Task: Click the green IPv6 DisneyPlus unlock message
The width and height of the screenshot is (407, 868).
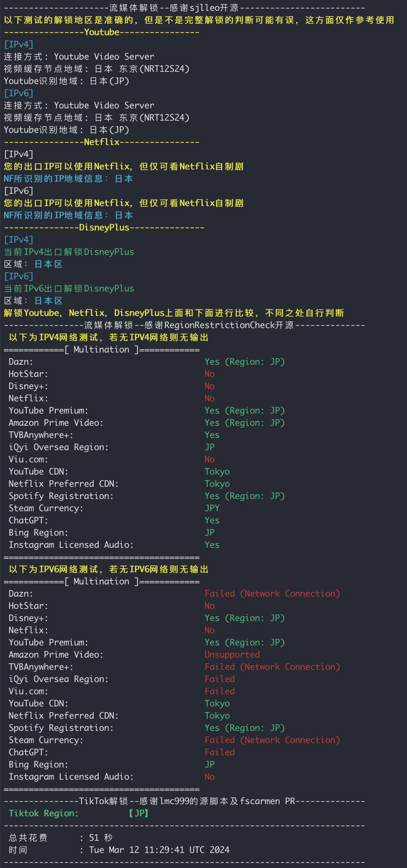Action: pos(69,289)
